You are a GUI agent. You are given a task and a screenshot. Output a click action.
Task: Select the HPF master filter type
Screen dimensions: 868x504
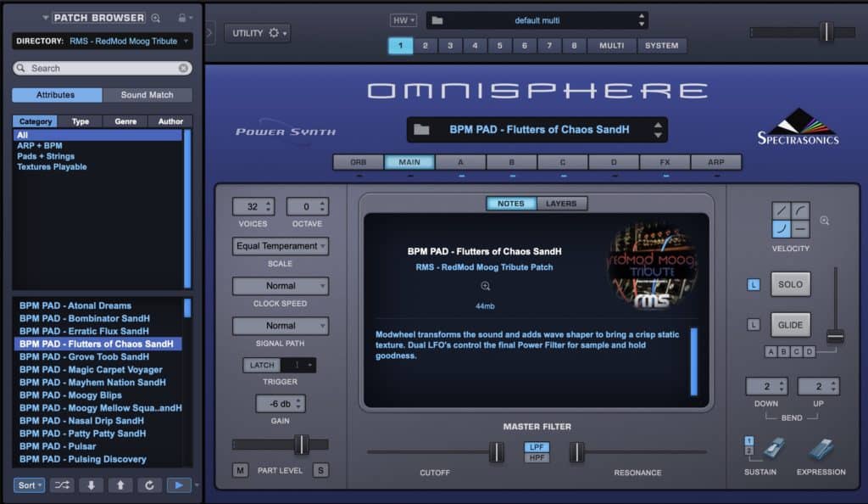[537, 457]
